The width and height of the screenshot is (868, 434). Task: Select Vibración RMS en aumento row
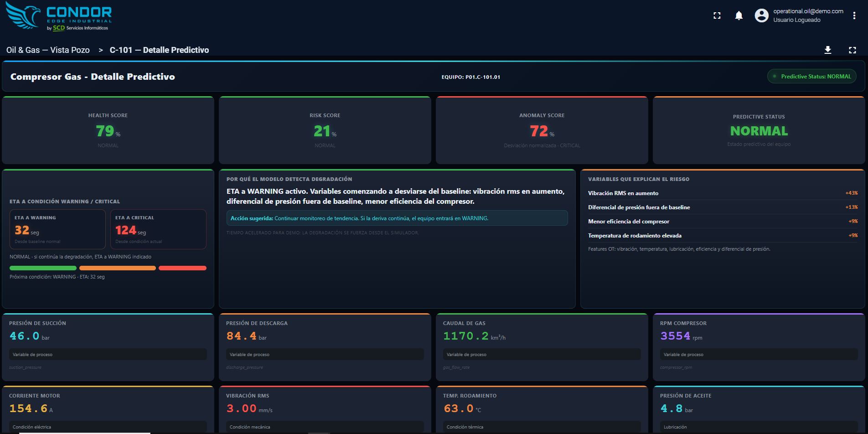coord(723,193)
